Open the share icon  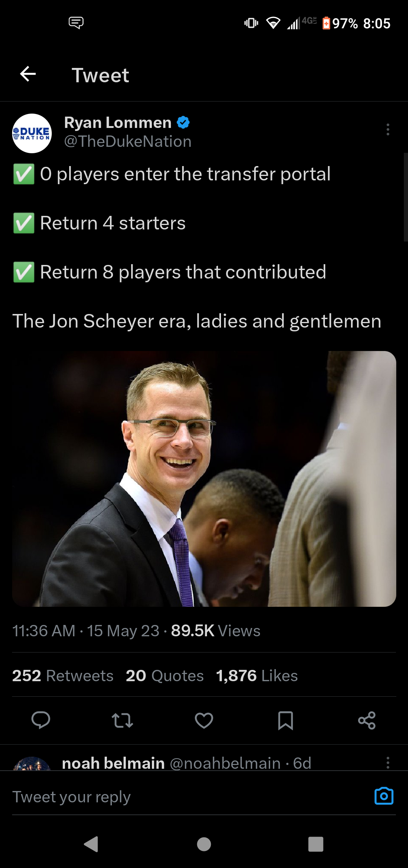(367, 720)
